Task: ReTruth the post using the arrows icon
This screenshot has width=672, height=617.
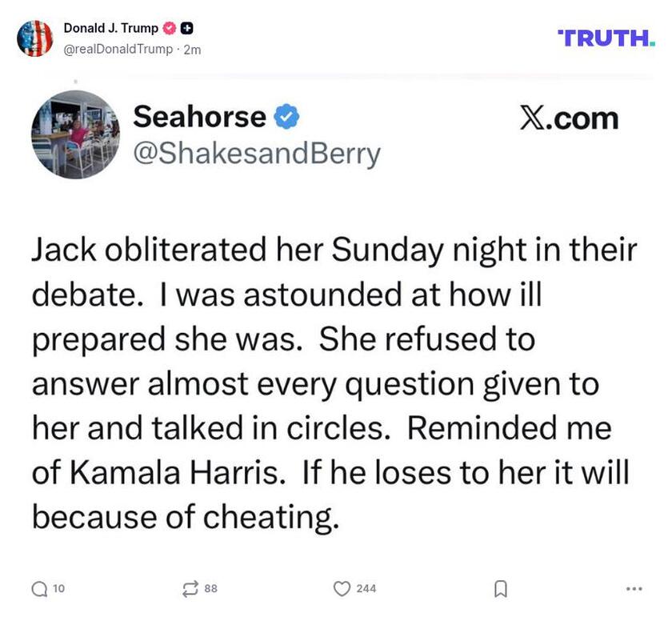Action: [190, 589]
